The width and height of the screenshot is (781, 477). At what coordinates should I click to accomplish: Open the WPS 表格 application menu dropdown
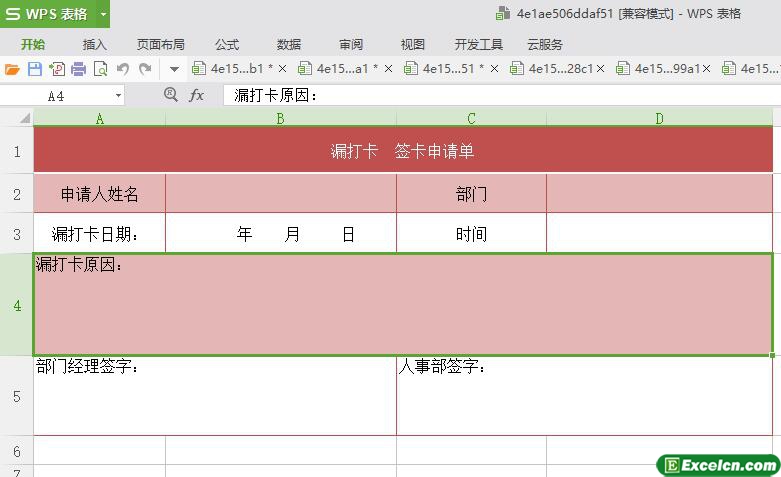tap(103, 14)
